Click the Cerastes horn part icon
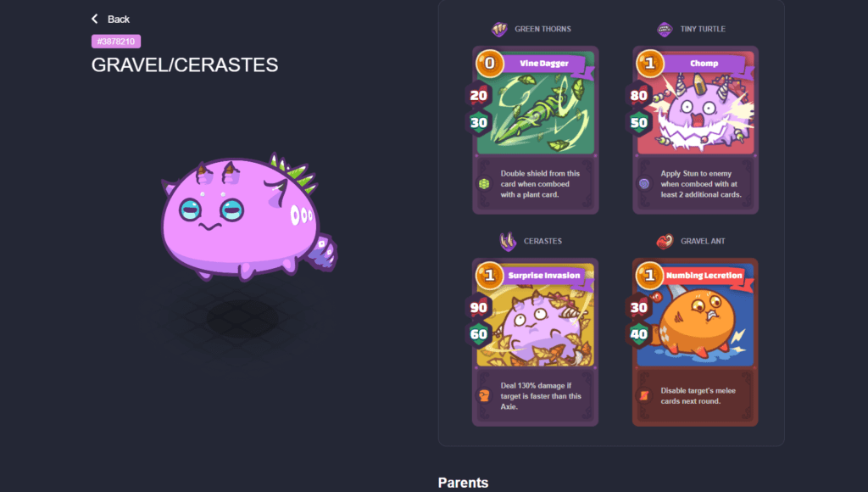The width and height of the screenshot is (868, 492). coord(508,241)
